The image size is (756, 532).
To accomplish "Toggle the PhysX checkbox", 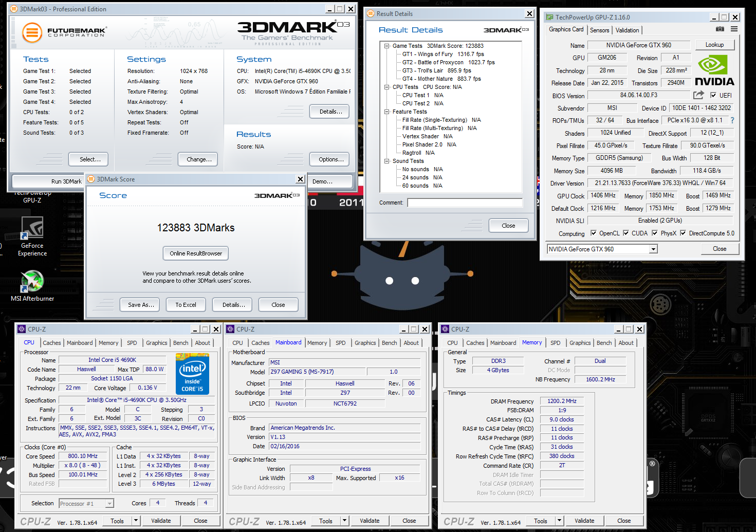I will (x=655, y=233).
